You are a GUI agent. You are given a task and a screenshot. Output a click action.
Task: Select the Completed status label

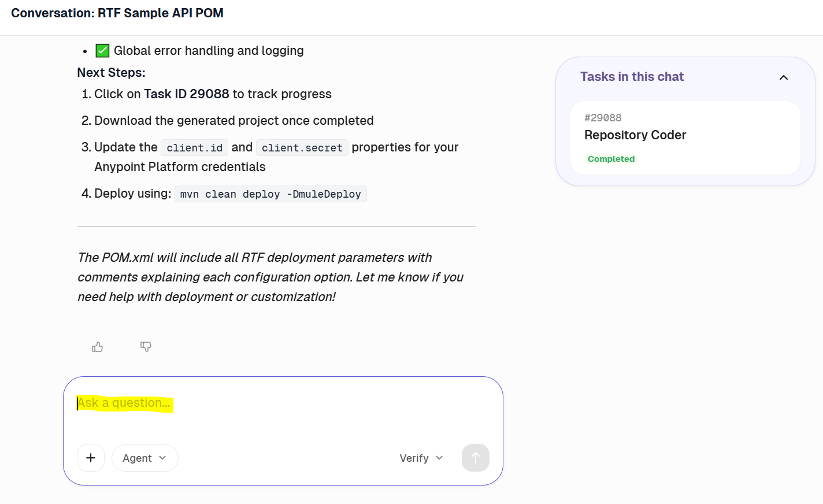[611, 159]
